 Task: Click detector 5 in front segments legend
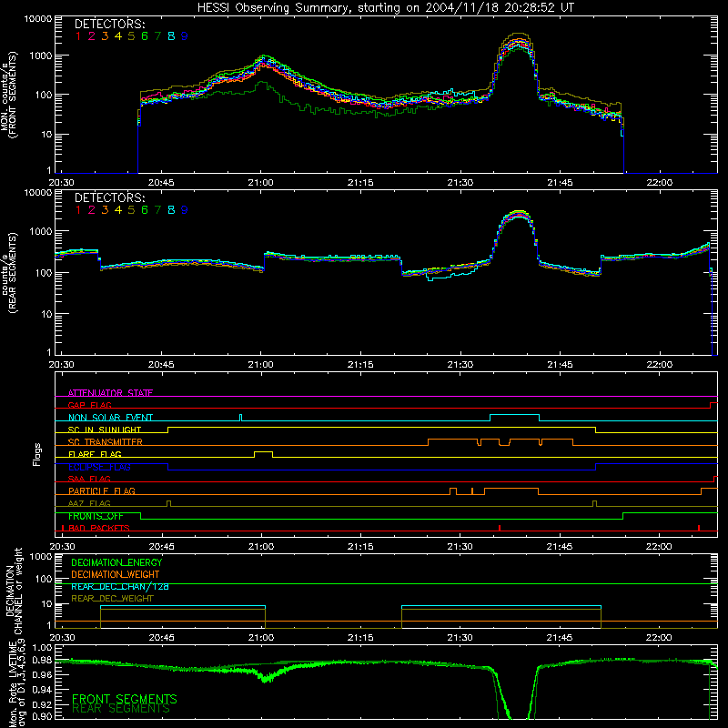point(131,36)
